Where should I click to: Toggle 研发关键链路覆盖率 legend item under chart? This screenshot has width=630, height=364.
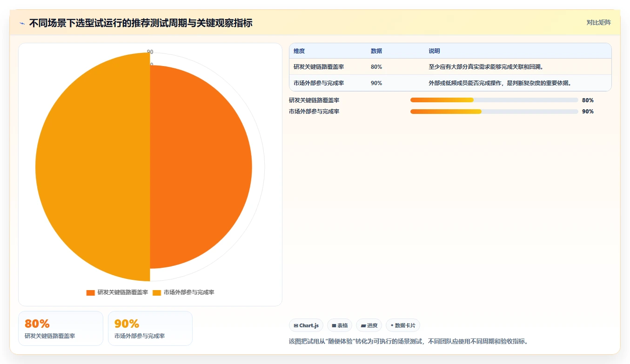[117, 292]
